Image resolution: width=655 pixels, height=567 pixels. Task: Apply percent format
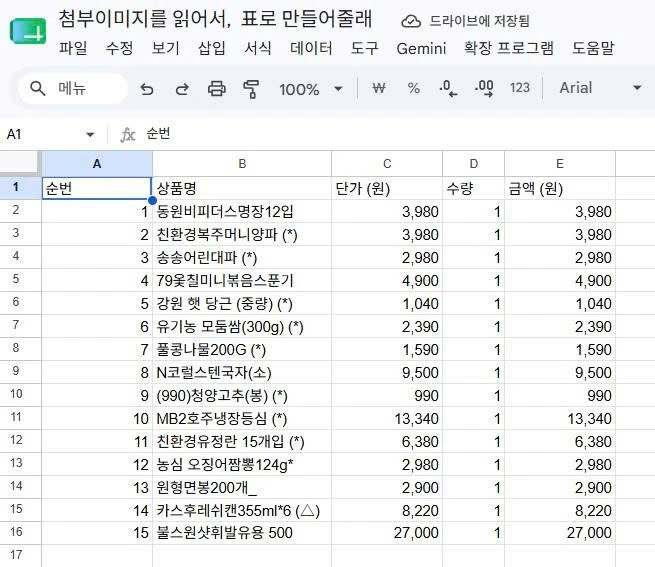414,88
